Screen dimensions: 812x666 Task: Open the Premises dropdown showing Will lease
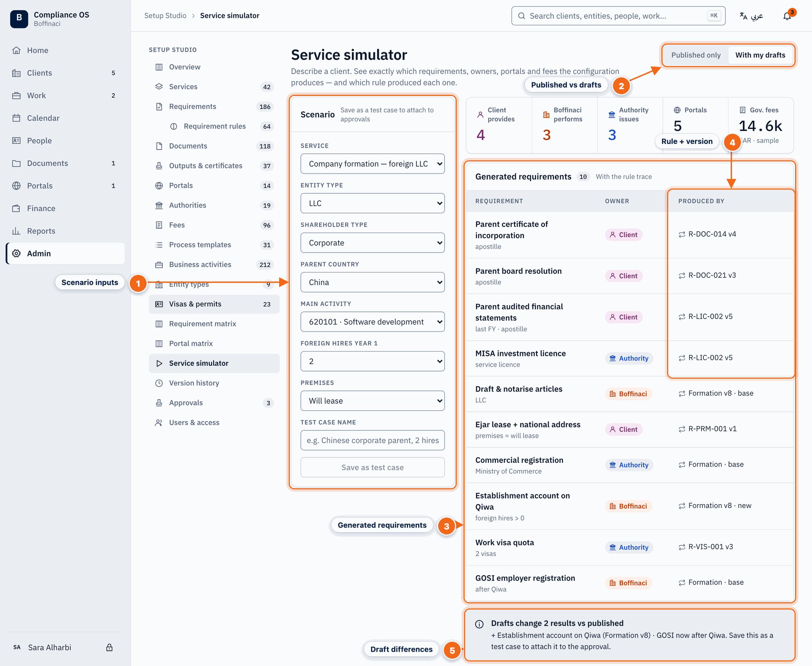tap(373, 401)
